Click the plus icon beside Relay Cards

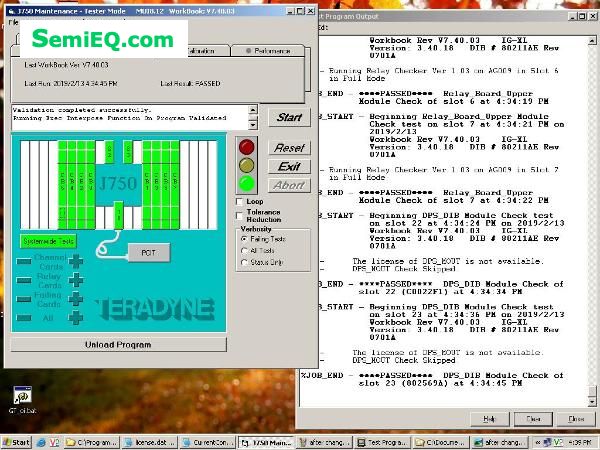click(x=76, y=280)
